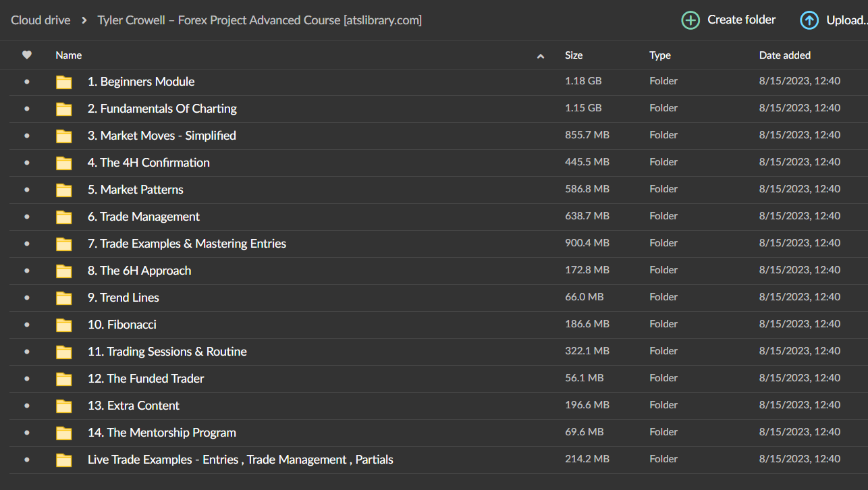The height and width of the screenshot is (490, 868).
Task: Select the Fibonacci folder icon
Action: [64, 325]
